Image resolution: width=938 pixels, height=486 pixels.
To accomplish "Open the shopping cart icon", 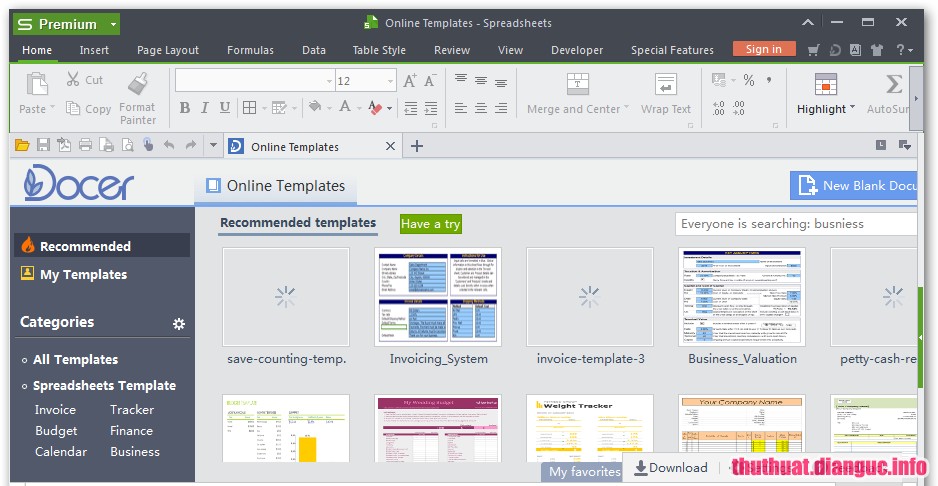I will (x=813, y=50).
